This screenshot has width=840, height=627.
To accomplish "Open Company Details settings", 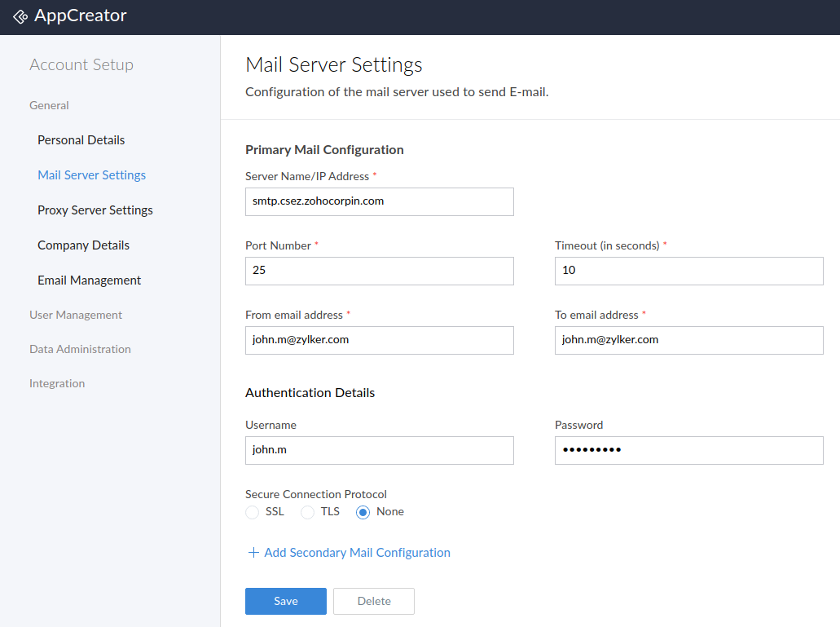I will (x=83, y=245).
